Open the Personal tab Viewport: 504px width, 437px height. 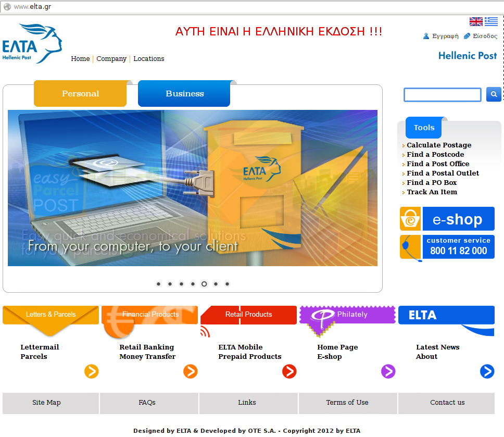(80, 94)
